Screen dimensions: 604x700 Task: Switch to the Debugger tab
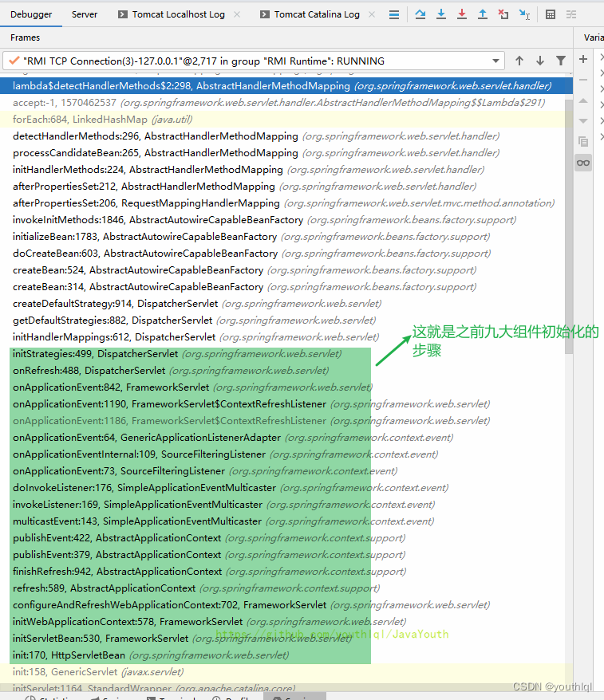point(31,14)
